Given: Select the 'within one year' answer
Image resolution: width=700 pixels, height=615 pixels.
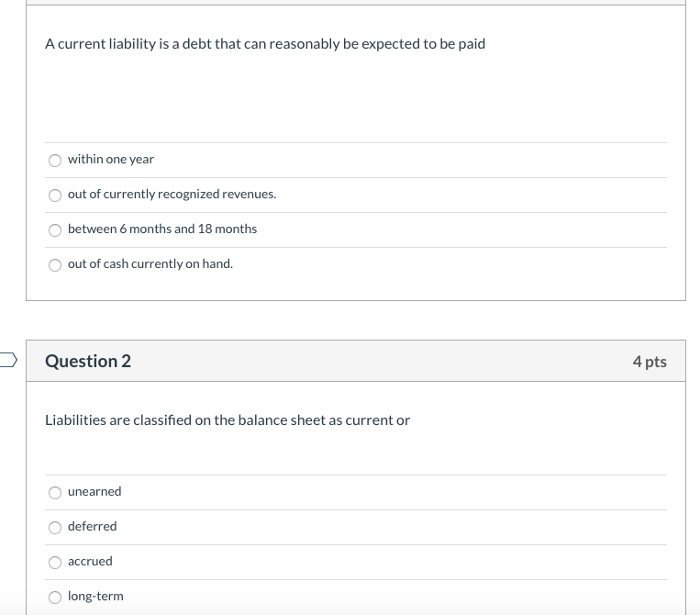Looking at the screenshot, I should (x=55, y=161).
